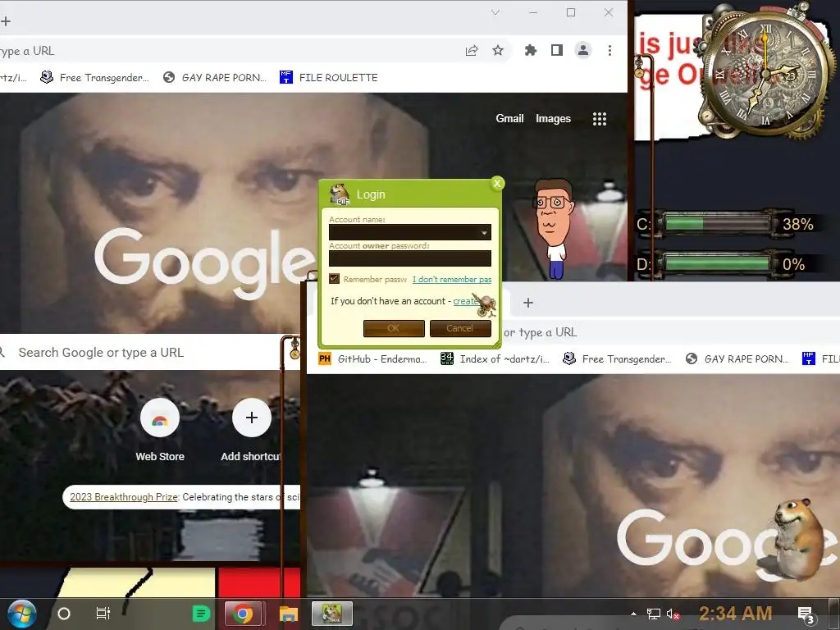The width and height of the screenshot is (840, 630).
Task: Open Index of ~dartz bookmark in lower Chrome
Action: (x=495, y=359)
